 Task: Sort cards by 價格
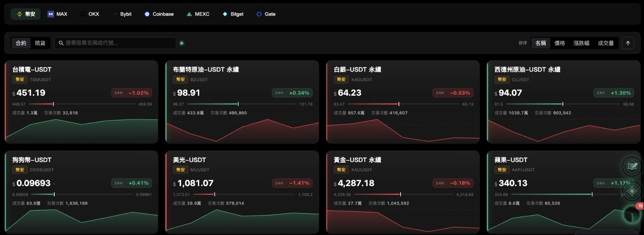(560, 43)
